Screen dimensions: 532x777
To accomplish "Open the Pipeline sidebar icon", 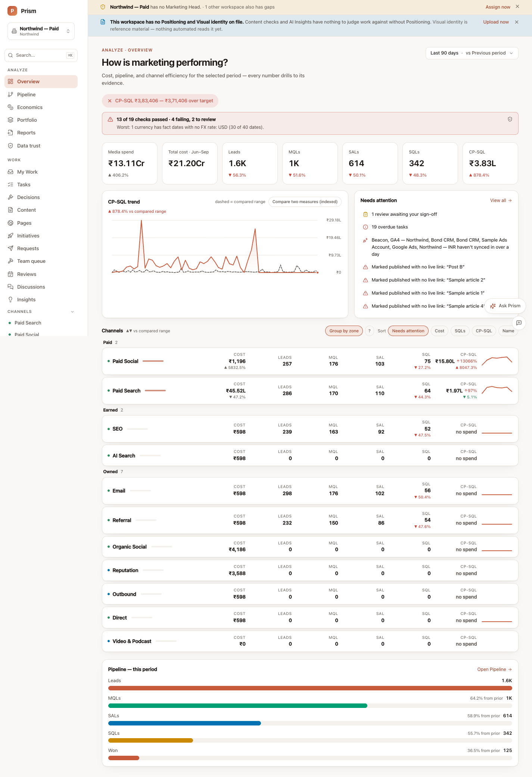I will [10, 94].
